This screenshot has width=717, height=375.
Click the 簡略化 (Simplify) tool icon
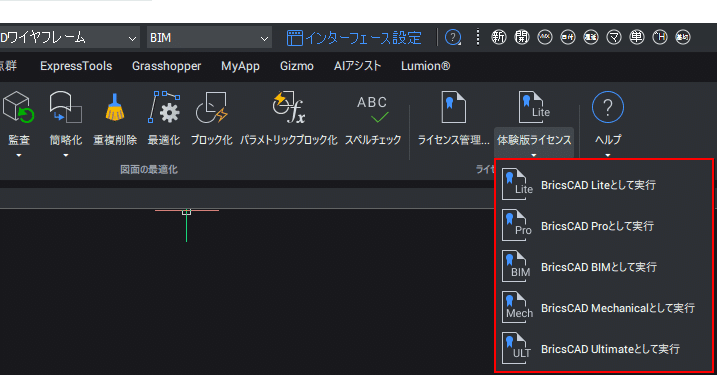click(x=65, y=107)
